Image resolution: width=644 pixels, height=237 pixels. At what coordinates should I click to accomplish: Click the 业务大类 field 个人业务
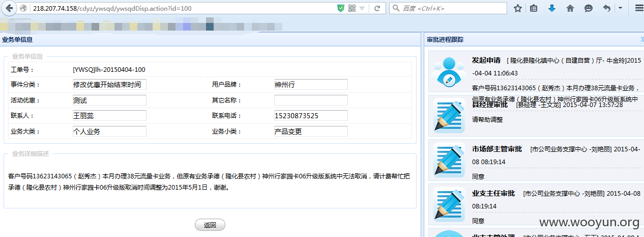click(109, 131)
